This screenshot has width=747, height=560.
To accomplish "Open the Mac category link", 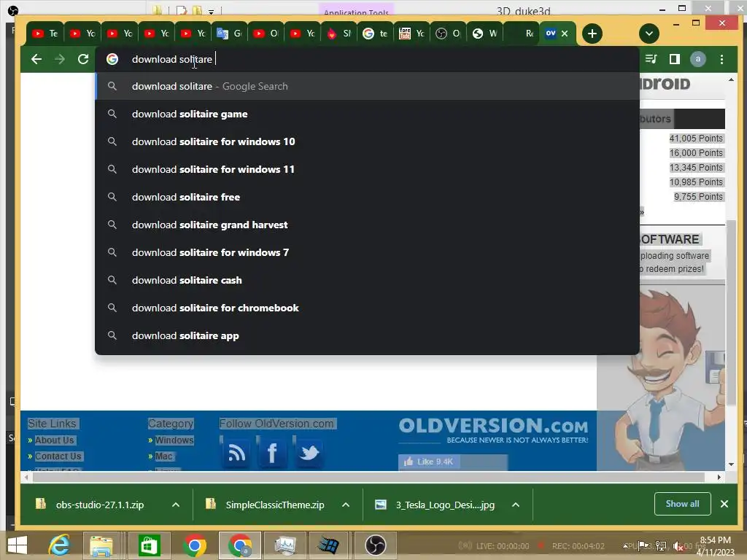I will coord(163,456).
